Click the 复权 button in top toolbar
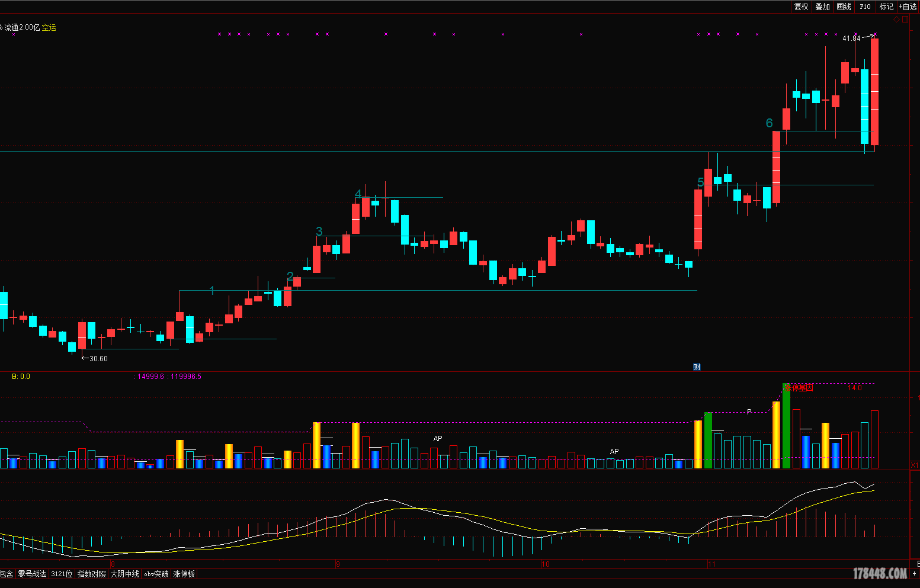Image resolution: width=920 pixels, height=588 pixels. point(801,7)
